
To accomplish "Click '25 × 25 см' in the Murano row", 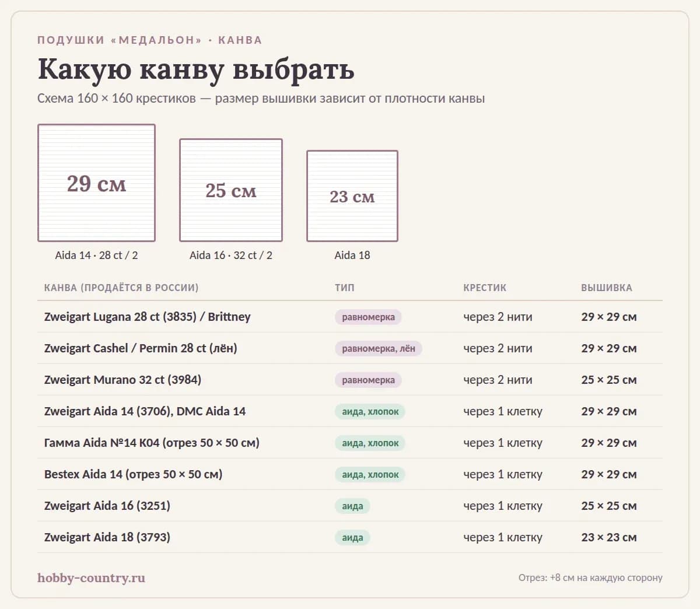I will pos(609,380).
